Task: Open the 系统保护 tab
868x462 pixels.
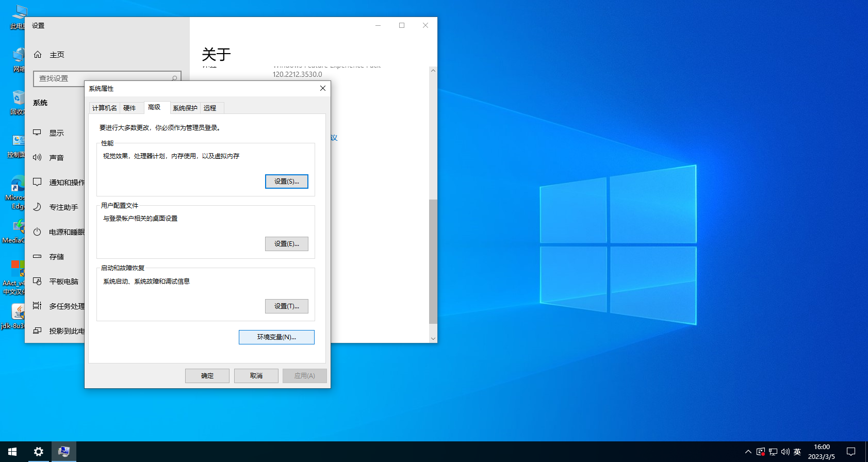Action: (x=185, y=108)
